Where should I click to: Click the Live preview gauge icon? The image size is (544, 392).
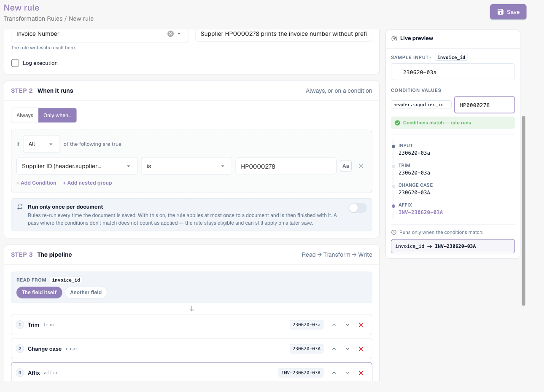pyautogui.click(x=394, y=38)
